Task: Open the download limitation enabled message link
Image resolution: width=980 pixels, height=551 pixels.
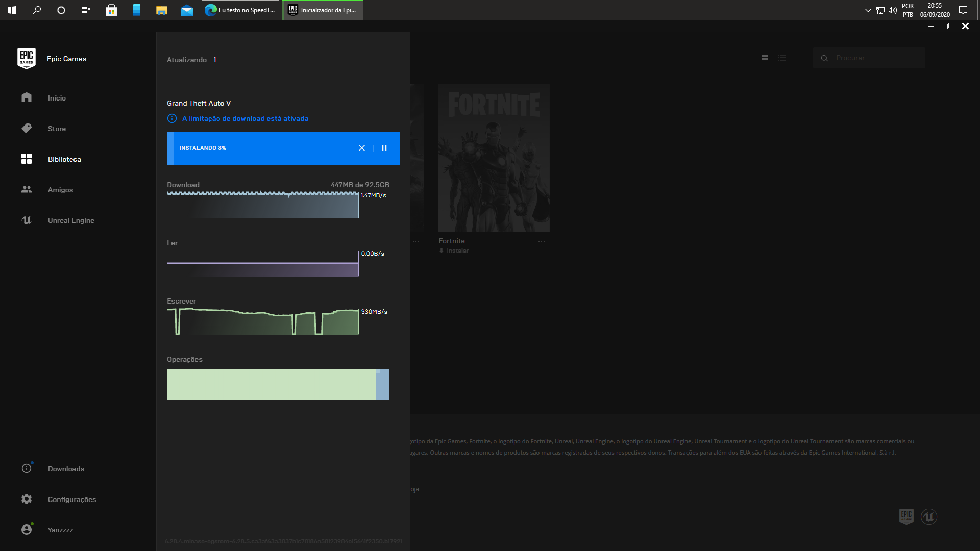Action: click(245, 118)
